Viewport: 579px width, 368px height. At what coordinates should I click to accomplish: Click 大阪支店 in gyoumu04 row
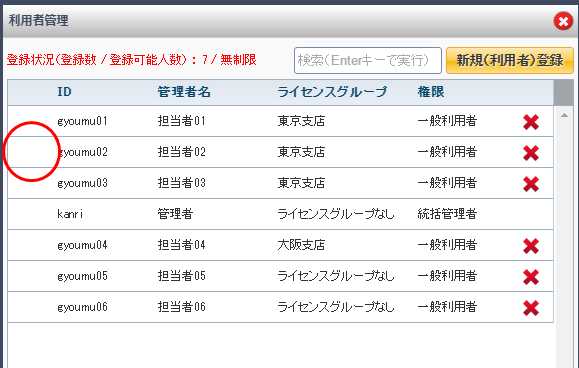[x=301, y=245]
